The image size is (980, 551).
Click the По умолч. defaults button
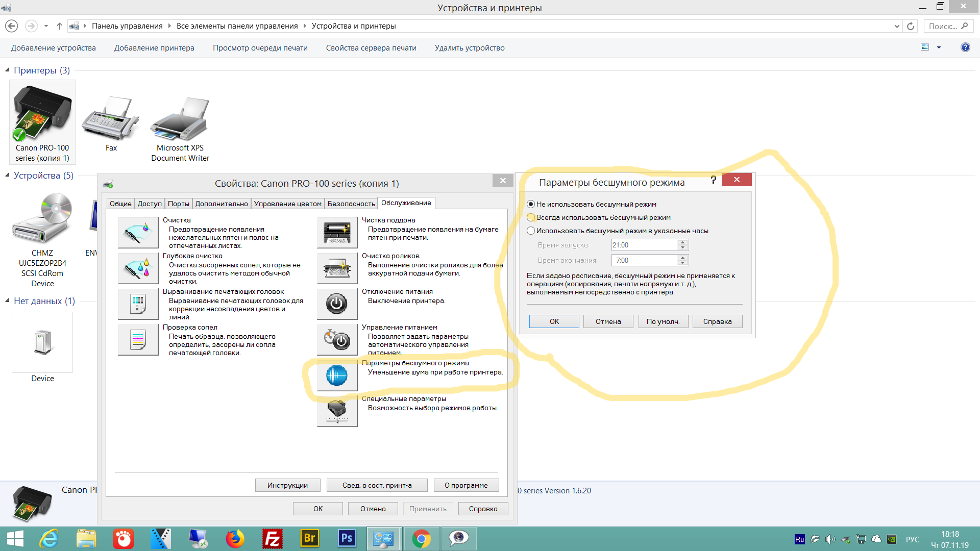(663, 321)
